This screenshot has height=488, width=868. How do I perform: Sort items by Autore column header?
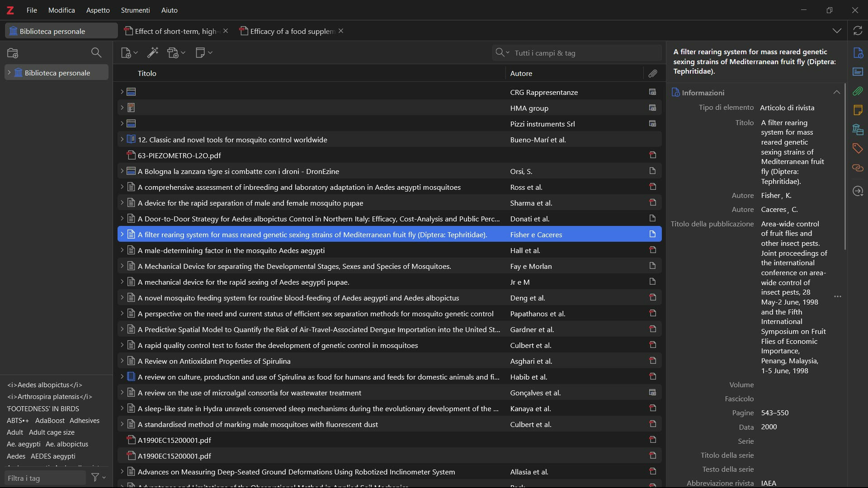click(521, 73)
